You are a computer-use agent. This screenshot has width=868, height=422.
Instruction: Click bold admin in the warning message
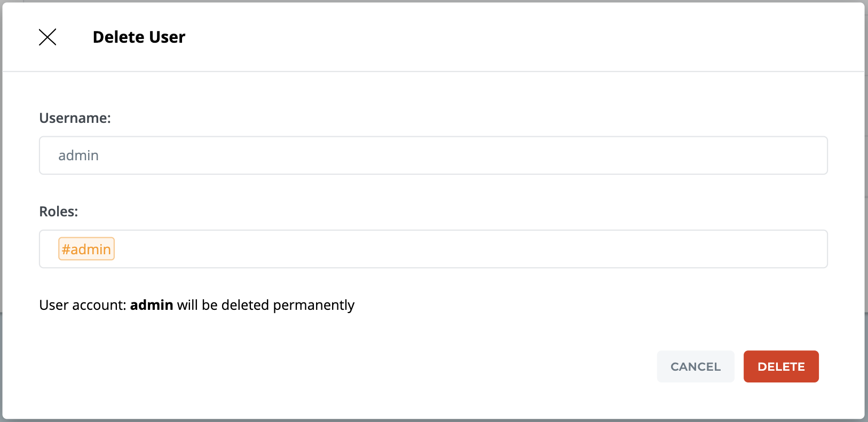pyautogui.click(x=152, y=305)
